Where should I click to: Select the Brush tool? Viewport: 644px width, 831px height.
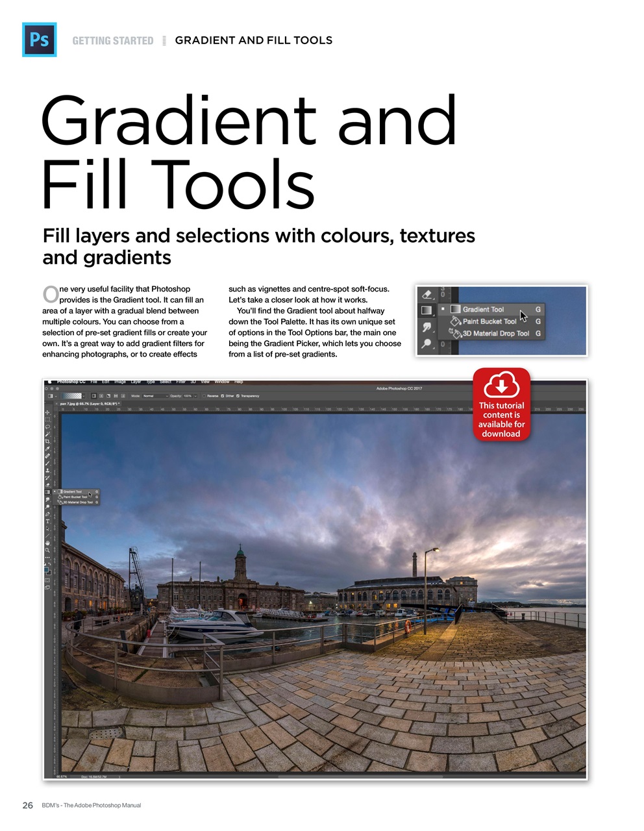pos(48,463)
